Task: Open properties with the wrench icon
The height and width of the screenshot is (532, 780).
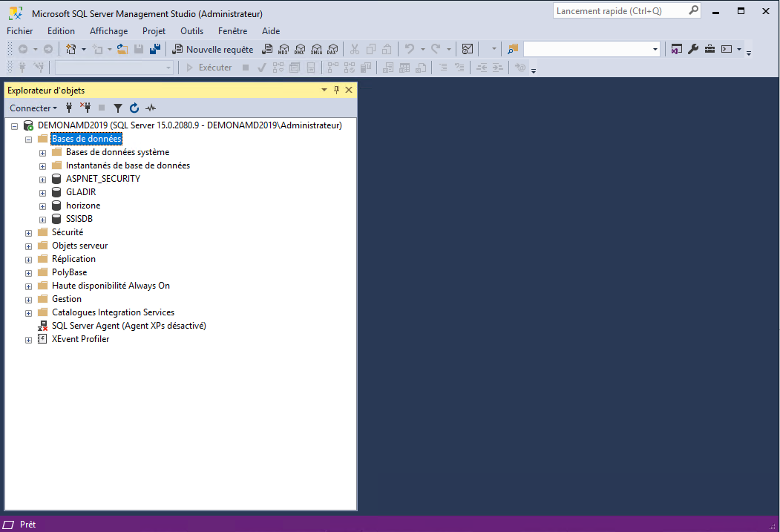Action: pos(693,49)
